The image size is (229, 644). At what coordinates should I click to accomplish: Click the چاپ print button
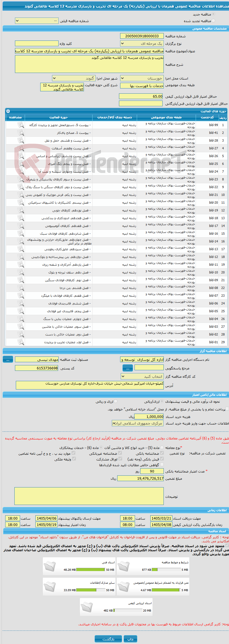(130, 639)
